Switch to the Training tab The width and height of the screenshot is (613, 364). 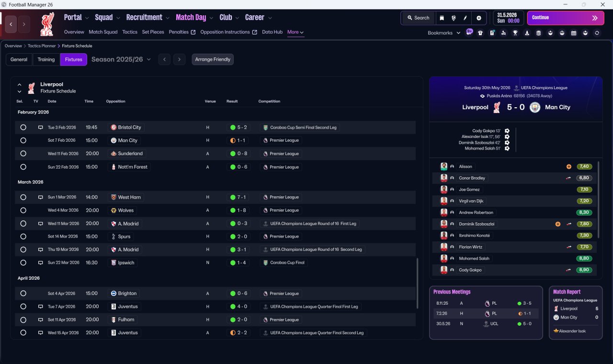point(46,59)
